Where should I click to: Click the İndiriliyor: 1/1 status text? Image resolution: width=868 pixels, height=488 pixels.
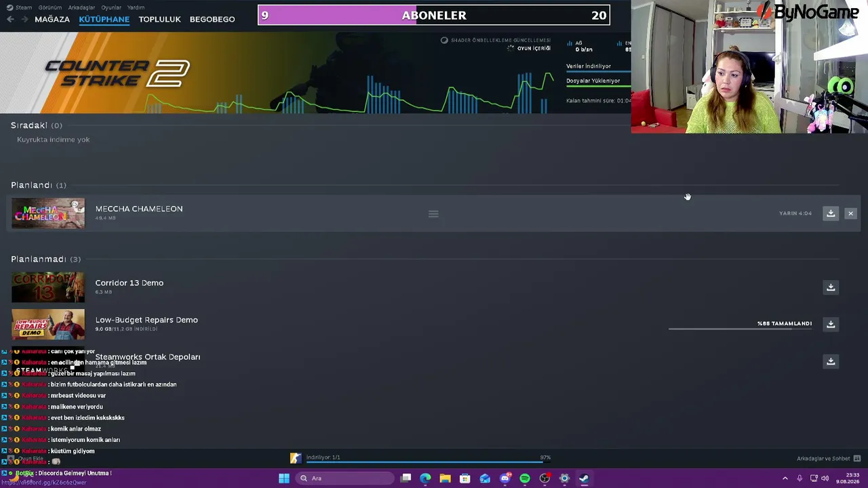click(x=323, y=457)
